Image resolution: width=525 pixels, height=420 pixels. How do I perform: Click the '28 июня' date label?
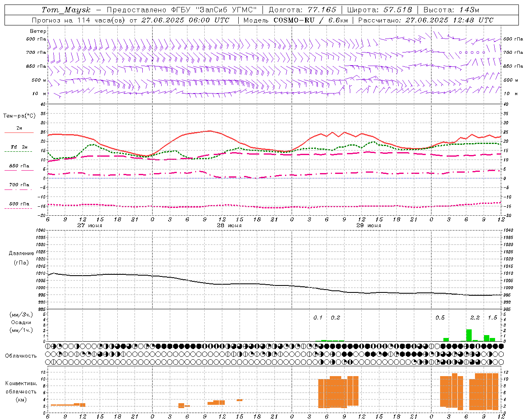click(x=229, y=226)
